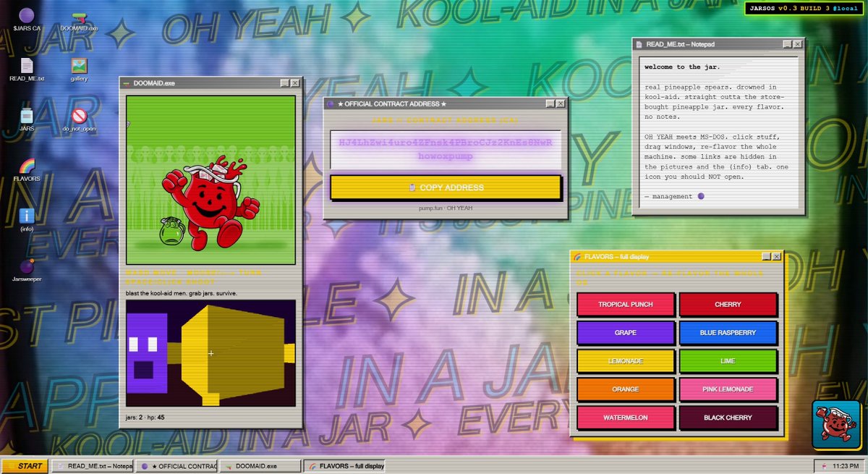
Task: Pick the BLACK CHERRY flavor button
Action: tap(728, 418)
